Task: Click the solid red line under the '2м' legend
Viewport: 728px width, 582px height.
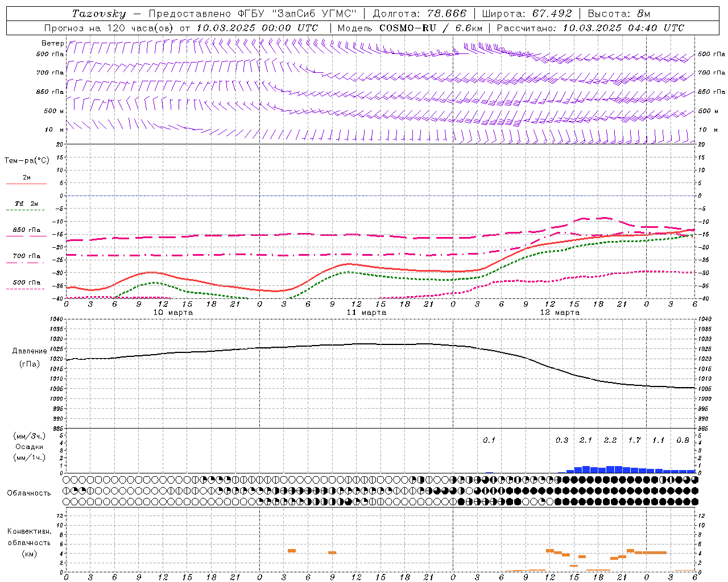Action: pos(26,184)
